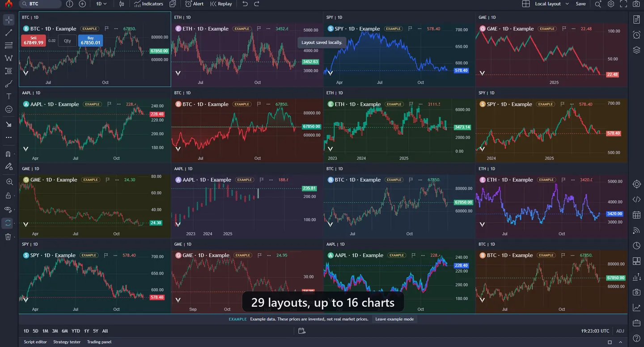Open the layout grid selector
This screenshot has width=644, height=347.
point(526,4)
